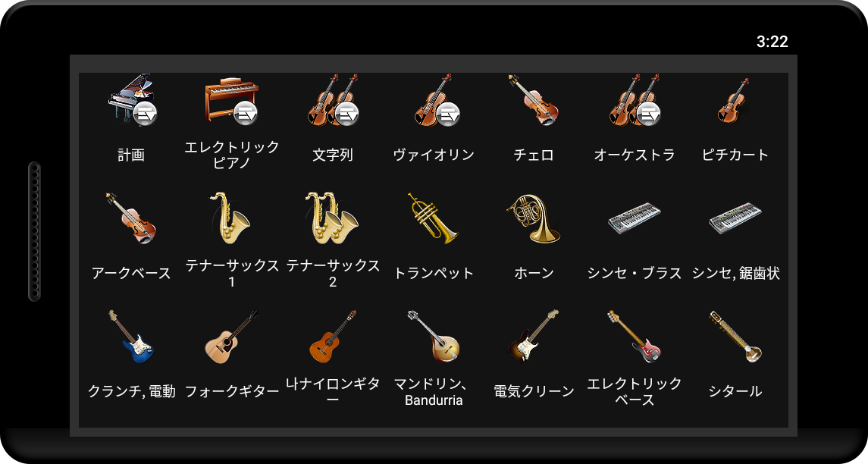Screen dimensions: 868x464
Task: Select the エレクトリックベース red bass guitar
Action: pyautogui.click(x=635, y=337)
